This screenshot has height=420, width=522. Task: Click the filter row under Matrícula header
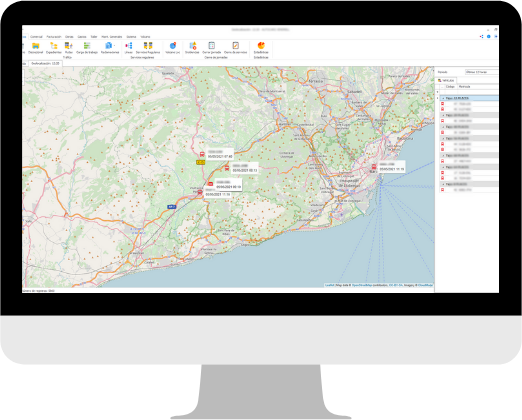coord(478,92)
